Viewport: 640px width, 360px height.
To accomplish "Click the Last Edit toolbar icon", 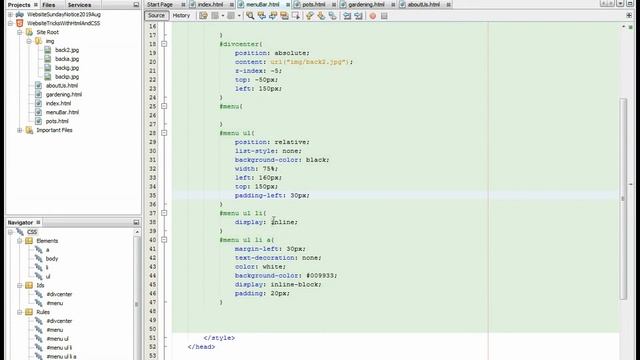I will point(203,16).
